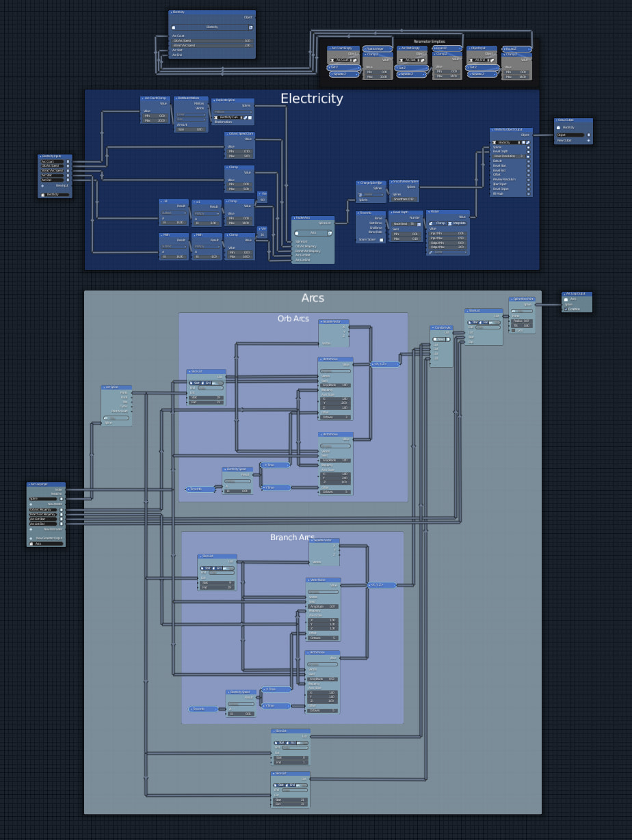Collapse the Electricity Object Output node
Viewport: 632px width, 840px height.
point(492,130)
